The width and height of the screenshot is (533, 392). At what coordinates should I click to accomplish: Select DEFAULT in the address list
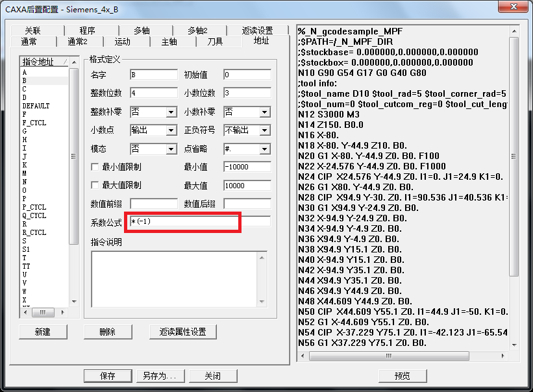point(44,106)
